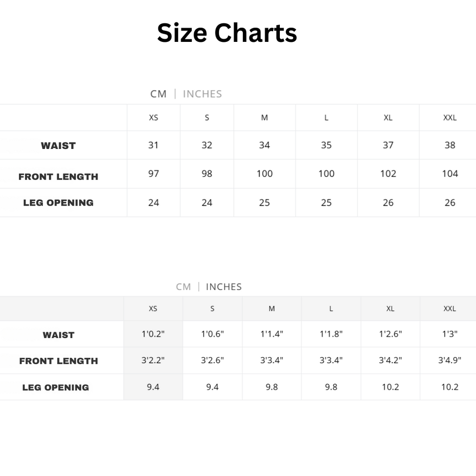Click the 1'3" waist cell
Viewport: 476px width, 476px height.
tap(450, 334)
